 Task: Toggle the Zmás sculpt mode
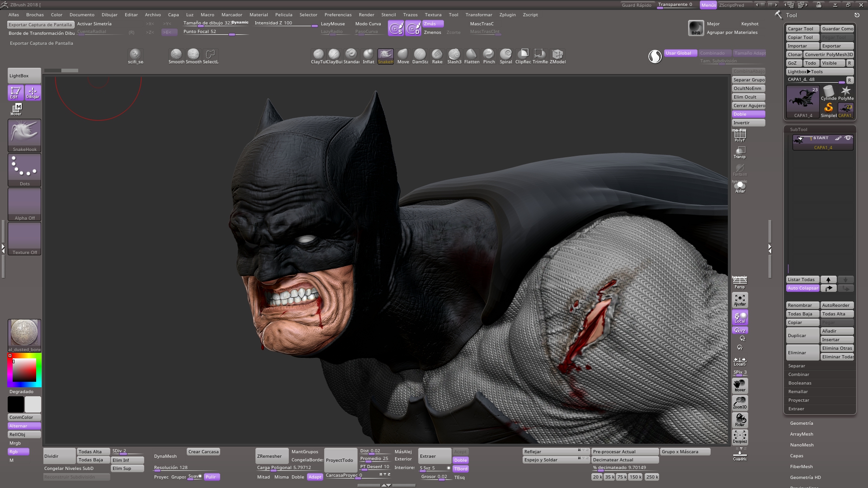434,24
